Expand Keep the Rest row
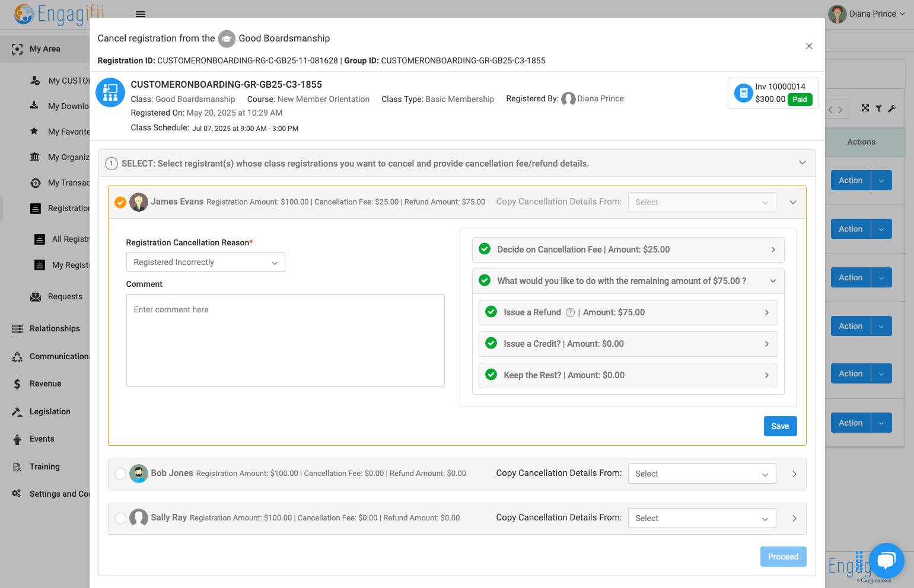The height and width of the screenshot is (588, 914). click(628, 375)
